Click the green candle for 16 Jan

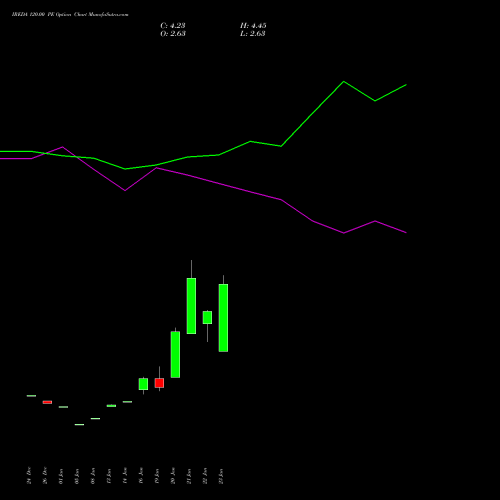pyautogui.click(x=143, y=384)
